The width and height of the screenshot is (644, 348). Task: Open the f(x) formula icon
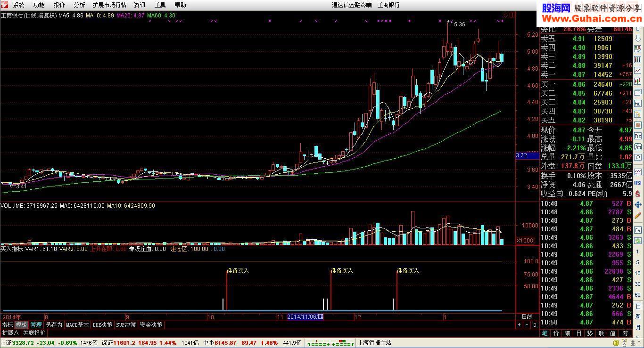pyautogui.click(x=638, y=146)
